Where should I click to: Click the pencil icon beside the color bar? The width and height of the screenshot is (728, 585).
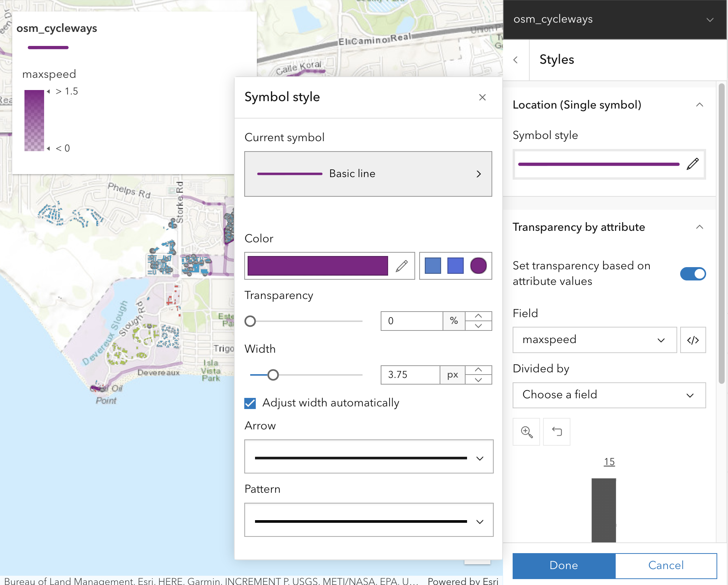(x=401, y=266)
